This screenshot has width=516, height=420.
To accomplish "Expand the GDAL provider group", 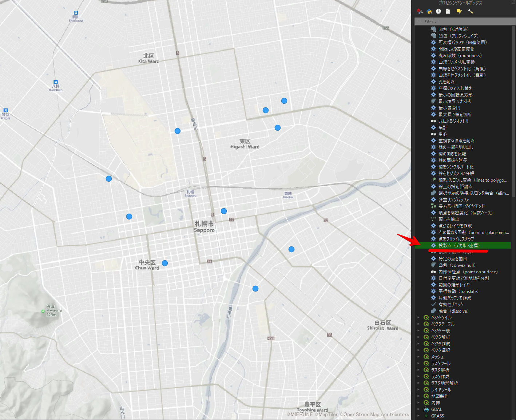I will pyautogui.click(x=418, y=409).
